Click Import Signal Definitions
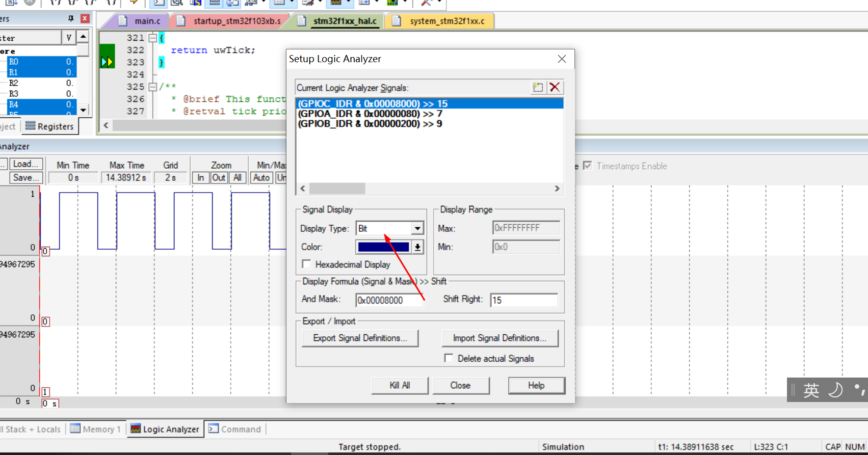 click(499, 338)
